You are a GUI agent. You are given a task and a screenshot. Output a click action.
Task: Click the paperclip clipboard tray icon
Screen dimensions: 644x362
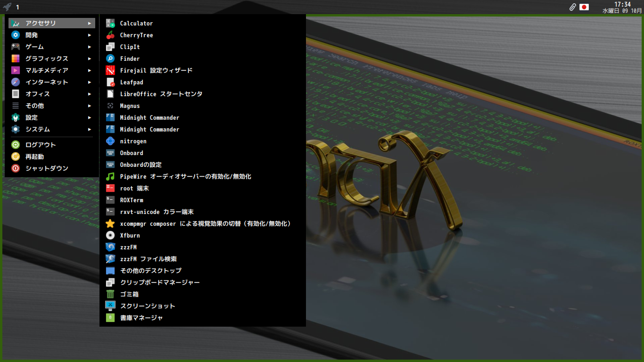pyautogui.click(x=573, y=7)
